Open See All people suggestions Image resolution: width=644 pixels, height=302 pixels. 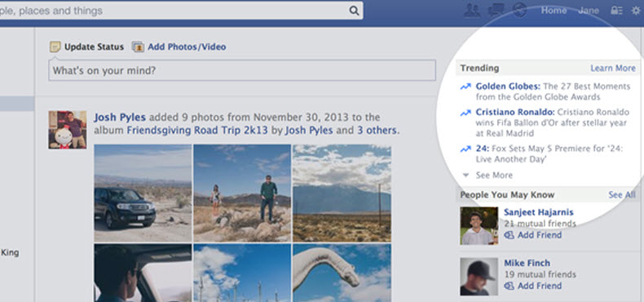(x=622, y=194)
